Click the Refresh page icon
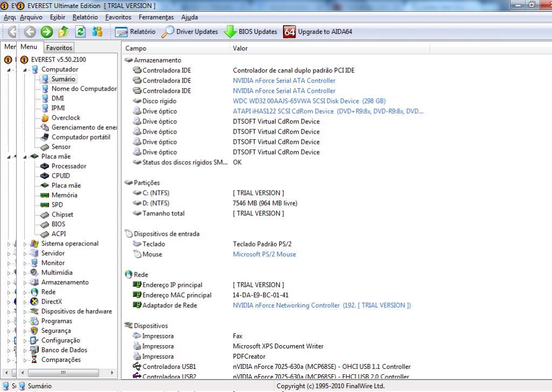This screenshot has height=392, width=552. tap(81, 32)
